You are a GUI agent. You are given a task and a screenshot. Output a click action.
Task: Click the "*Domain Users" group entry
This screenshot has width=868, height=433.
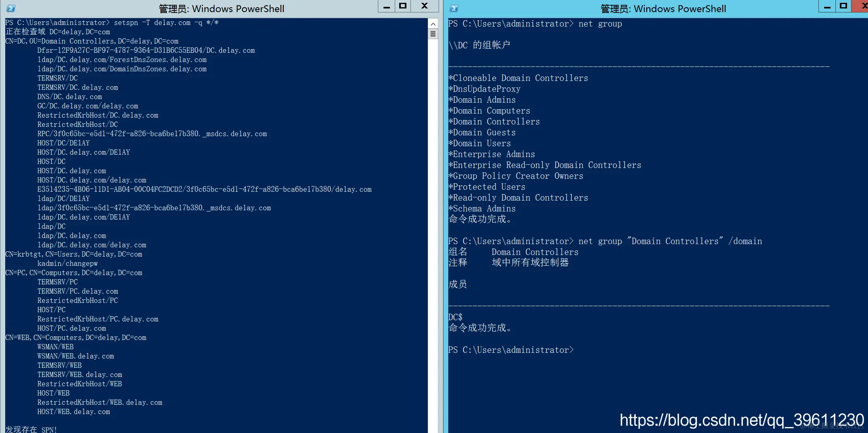[x=480, y=143]
